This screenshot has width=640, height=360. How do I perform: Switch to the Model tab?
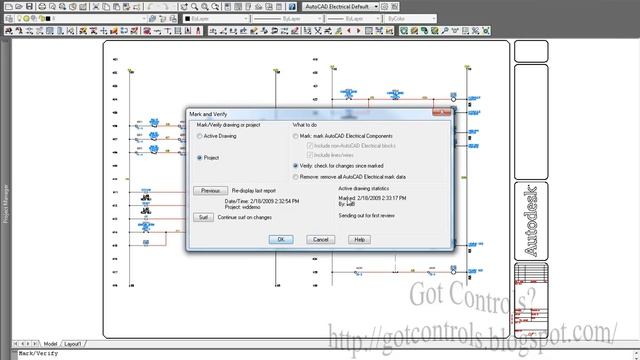pyautogui.click(x=51, y=344)
